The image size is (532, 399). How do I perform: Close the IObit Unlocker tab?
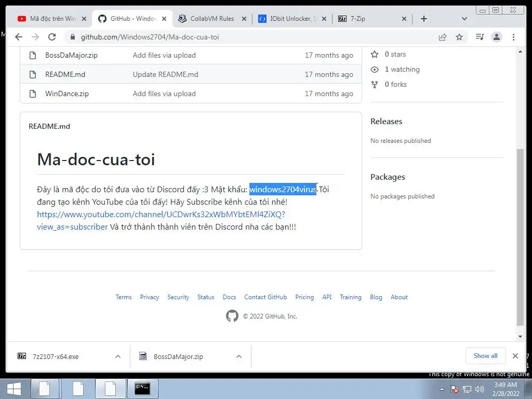(x=324, y=19)
